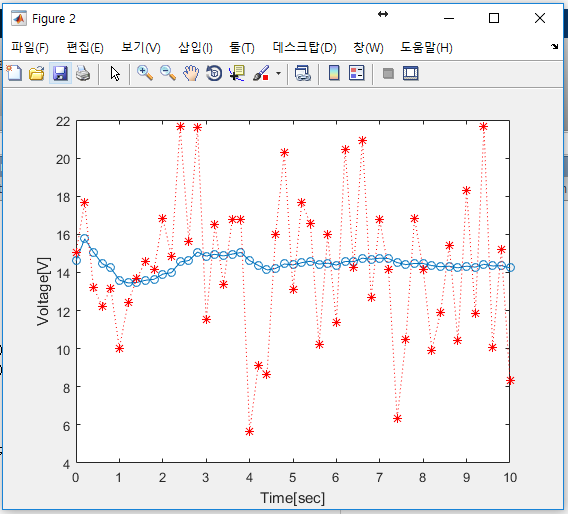The width and height of the screenshot is (568, 514).
Task: Open file using the folder icon
Action: coord(37,74)
